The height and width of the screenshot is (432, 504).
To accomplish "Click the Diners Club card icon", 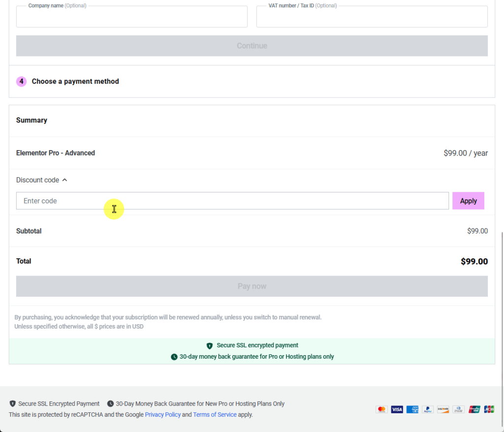I will coord(458,409).
